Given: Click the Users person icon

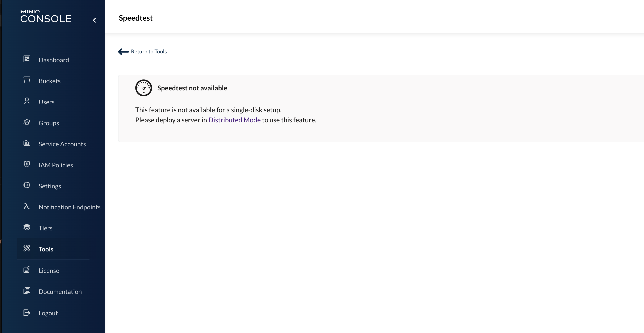Looking at the screenshot, I should (x=27, y=101).
